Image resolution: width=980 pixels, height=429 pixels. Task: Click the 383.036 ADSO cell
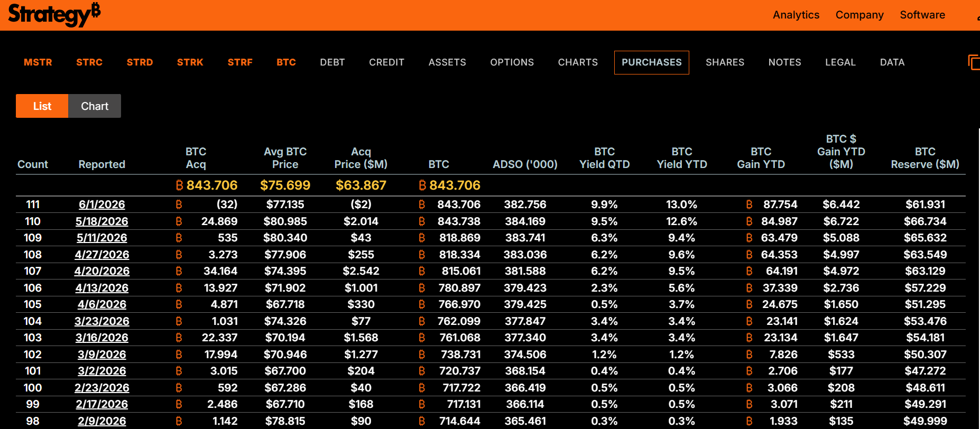525,255
